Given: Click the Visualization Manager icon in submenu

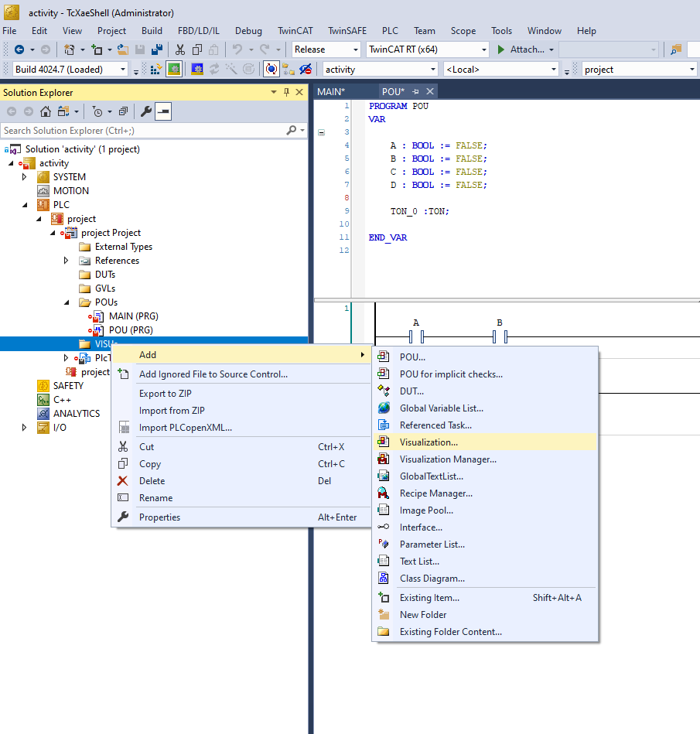Looking at the screenshot, I should click(x=383, y=459).
